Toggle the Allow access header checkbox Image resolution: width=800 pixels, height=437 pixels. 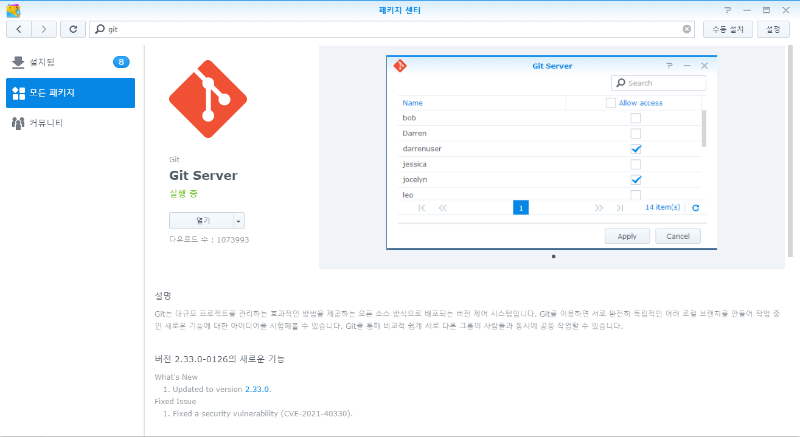pos(611,103)
